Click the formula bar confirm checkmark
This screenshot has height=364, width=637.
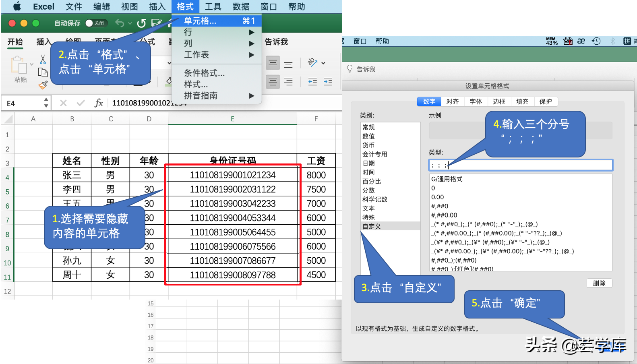click(x=81, y=103)
